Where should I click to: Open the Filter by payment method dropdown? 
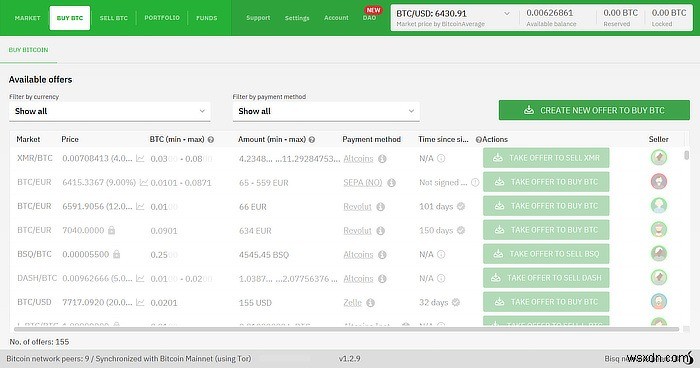point(326,111)
